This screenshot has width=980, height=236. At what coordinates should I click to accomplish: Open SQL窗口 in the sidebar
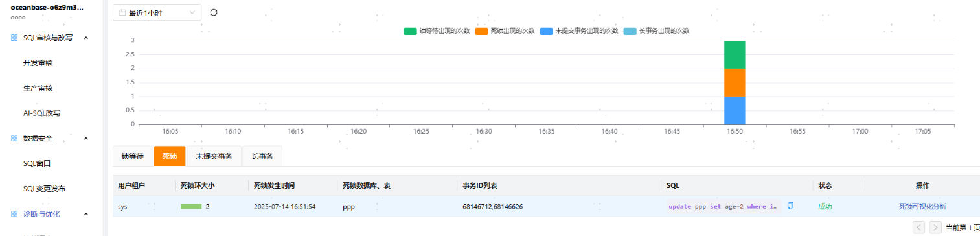pyautogui.click(x=36, y=163)
